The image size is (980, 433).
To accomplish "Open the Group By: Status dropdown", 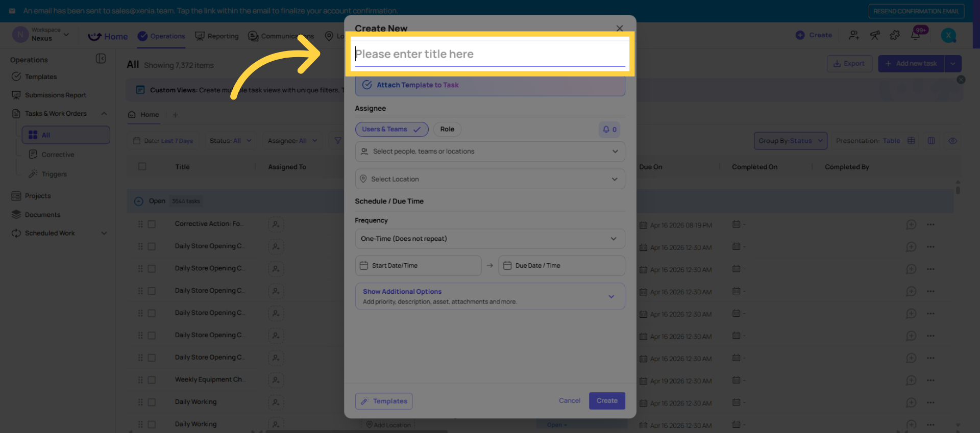I will (x=790, y=141).
